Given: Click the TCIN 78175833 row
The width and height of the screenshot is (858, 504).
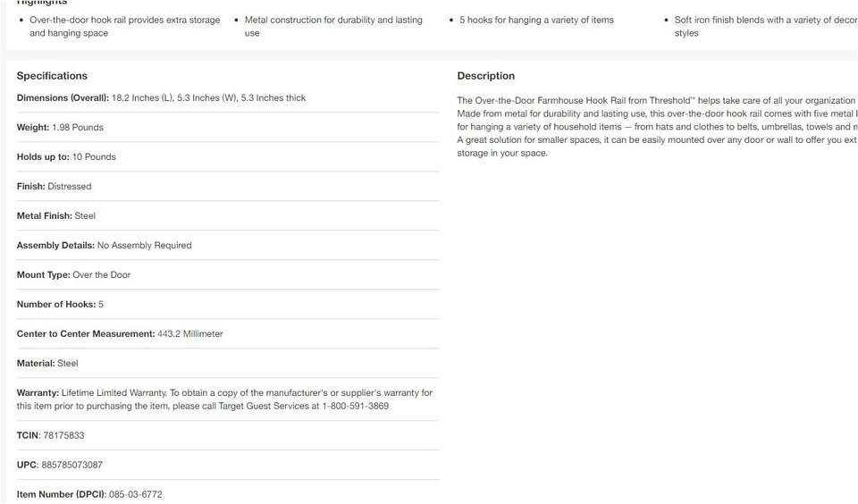Looking at the screenshot, I should point(50,436).
